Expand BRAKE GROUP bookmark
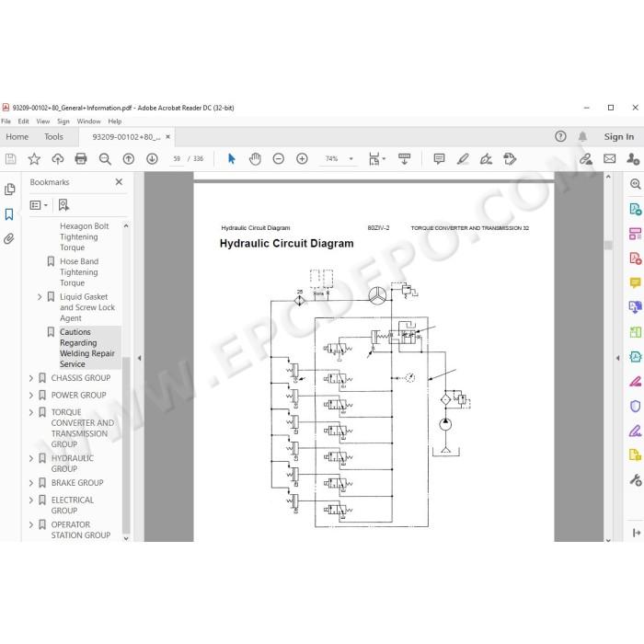Screen dimensions: 644x644 coord(30,483)
